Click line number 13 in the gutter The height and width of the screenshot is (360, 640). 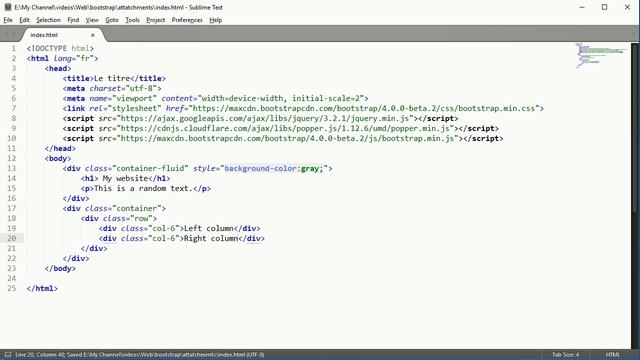click(11, 168)
